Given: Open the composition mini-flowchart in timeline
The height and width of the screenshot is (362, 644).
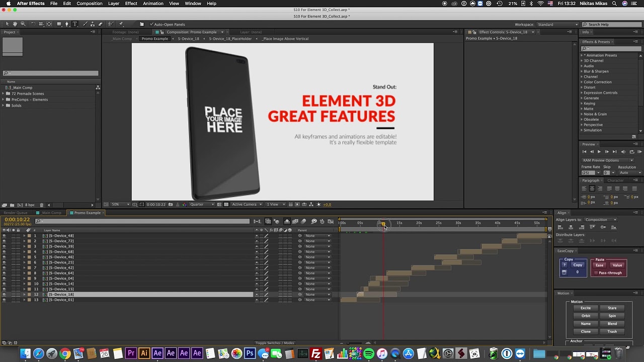Looking at the screenshot, I should (x=257, y=221).
